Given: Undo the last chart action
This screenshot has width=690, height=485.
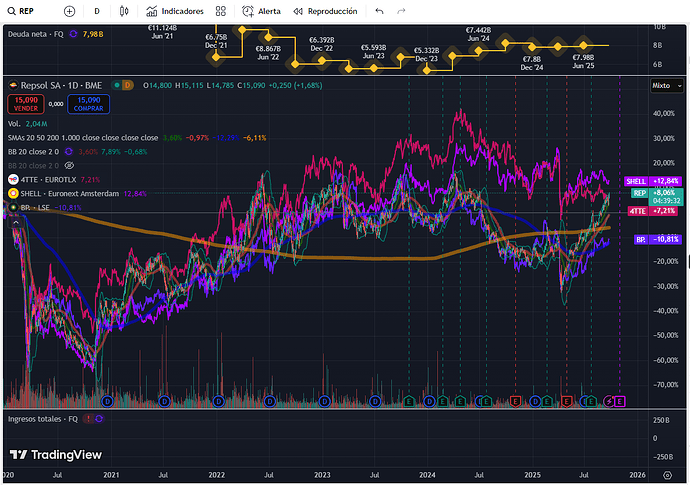Looking at the screenshot, I should click(x=378, y=11).
